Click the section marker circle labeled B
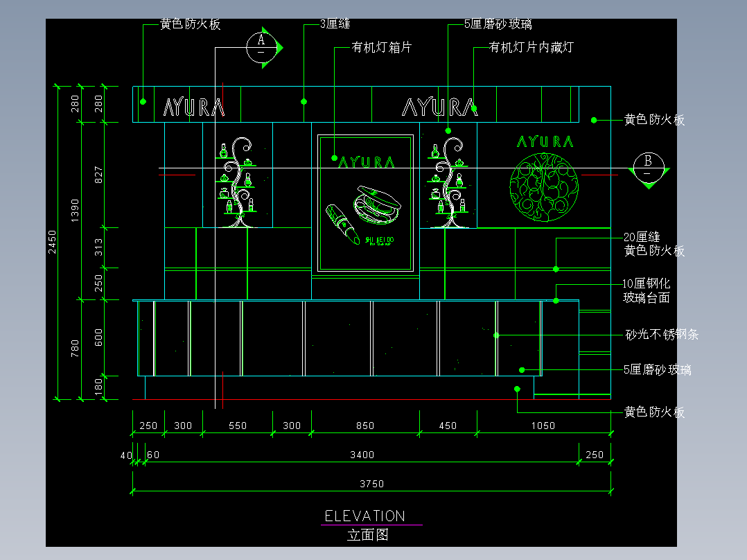The width and height of the screenshot is (747, 560). (x=649, y=168)
